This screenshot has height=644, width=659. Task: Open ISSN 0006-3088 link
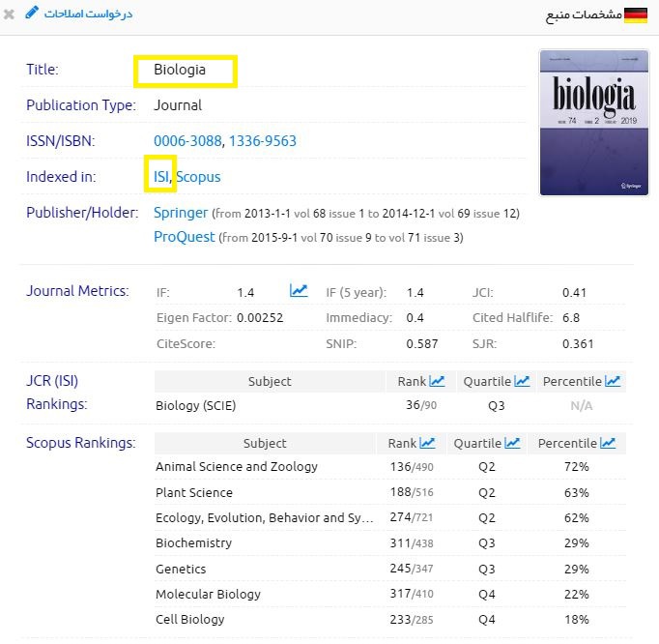187,141
